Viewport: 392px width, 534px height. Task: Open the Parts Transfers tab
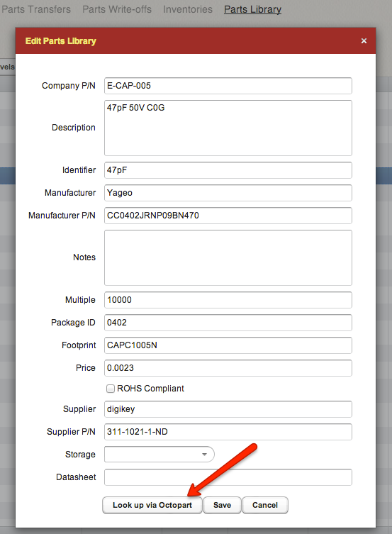tap(36, 9)
